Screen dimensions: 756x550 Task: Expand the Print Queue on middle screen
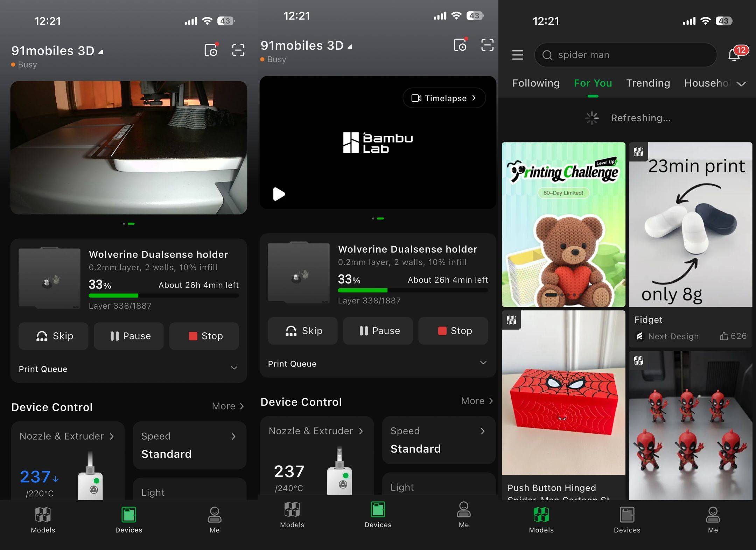pyautogui.click(x=378, y=363)
